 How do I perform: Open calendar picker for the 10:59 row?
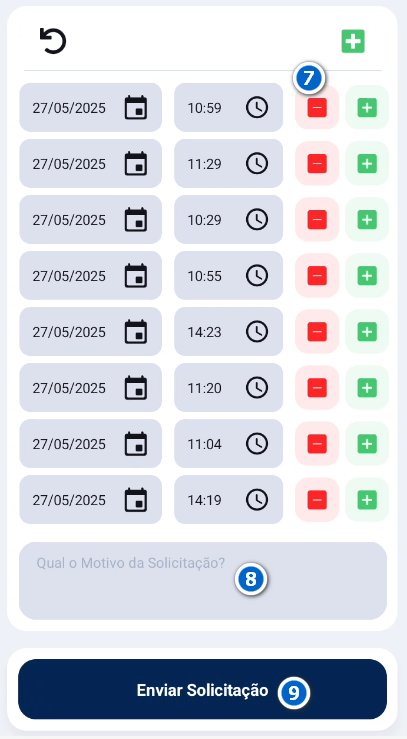tap(136, 107)
